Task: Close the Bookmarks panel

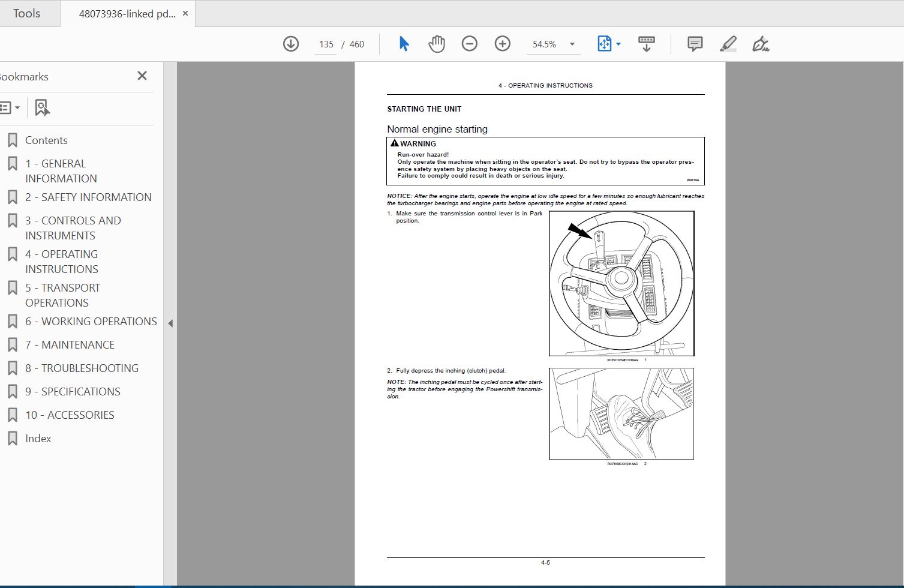Action: tap(142, 76)
